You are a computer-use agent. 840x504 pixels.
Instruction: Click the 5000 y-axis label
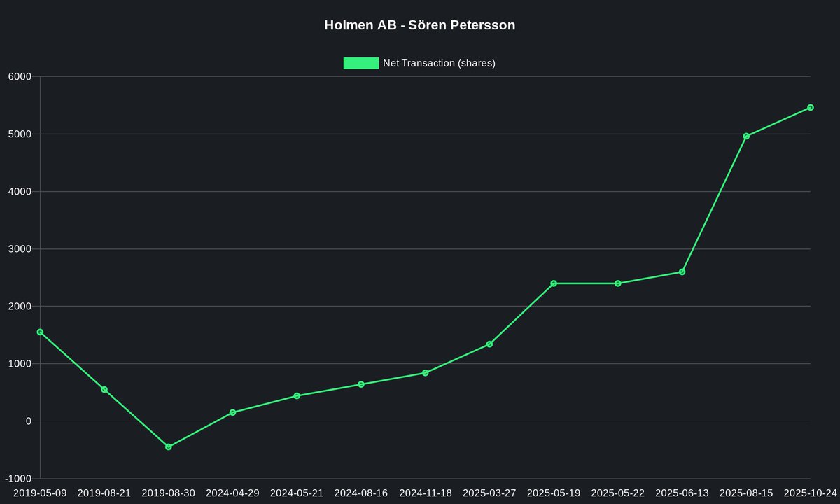20,134
